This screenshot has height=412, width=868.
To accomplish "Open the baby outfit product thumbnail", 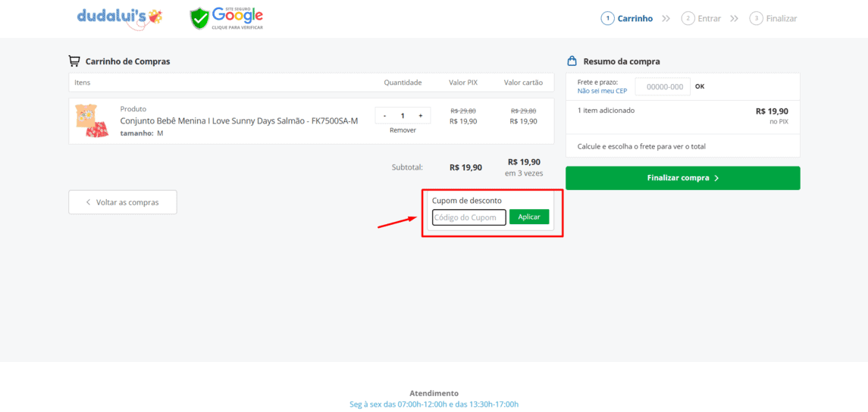I will 91,120.
